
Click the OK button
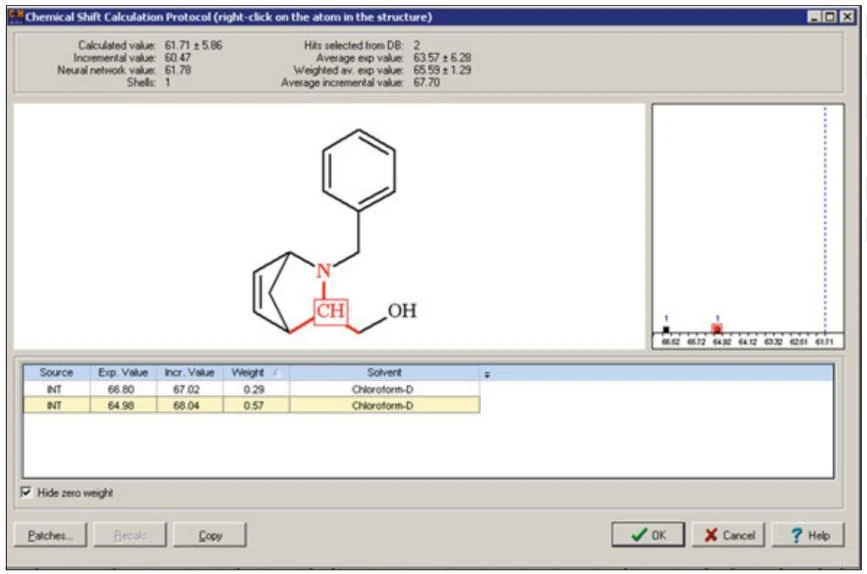click(648, 535)
